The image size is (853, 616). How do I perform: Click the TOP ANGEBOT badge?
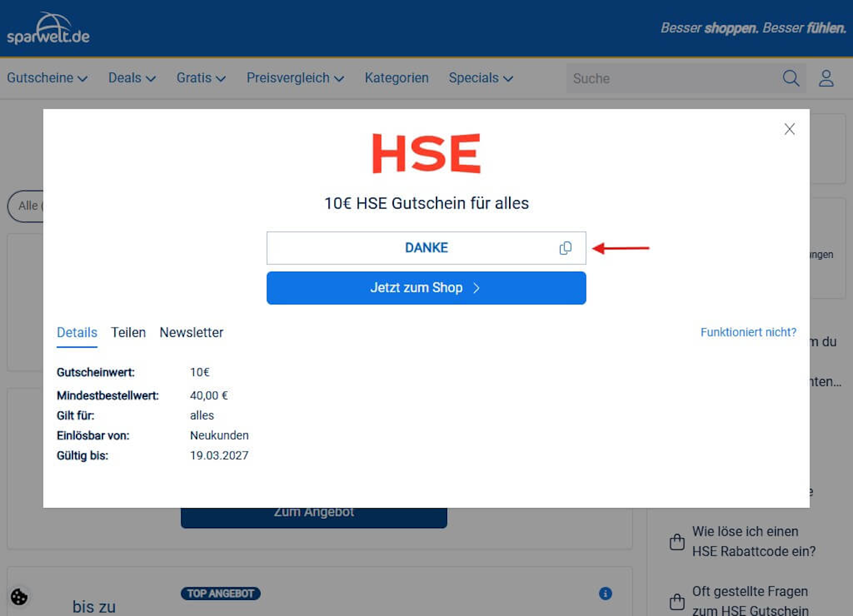point(221,593)
